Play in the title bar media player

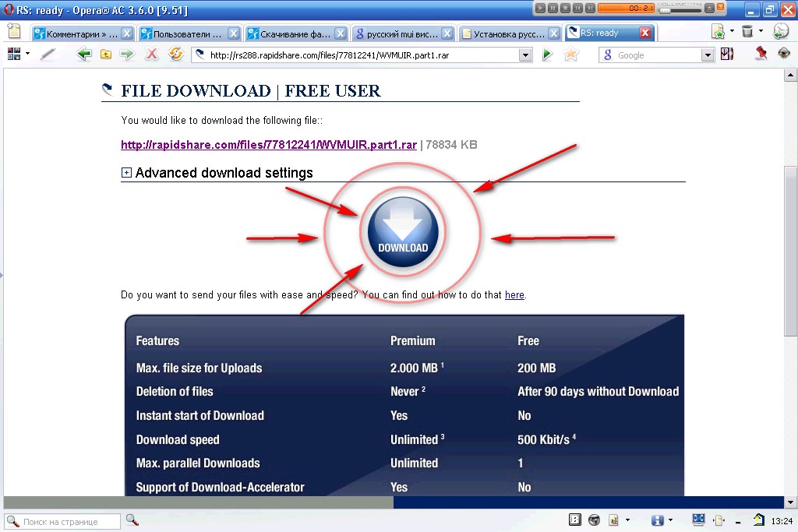[x=541, y=8]
